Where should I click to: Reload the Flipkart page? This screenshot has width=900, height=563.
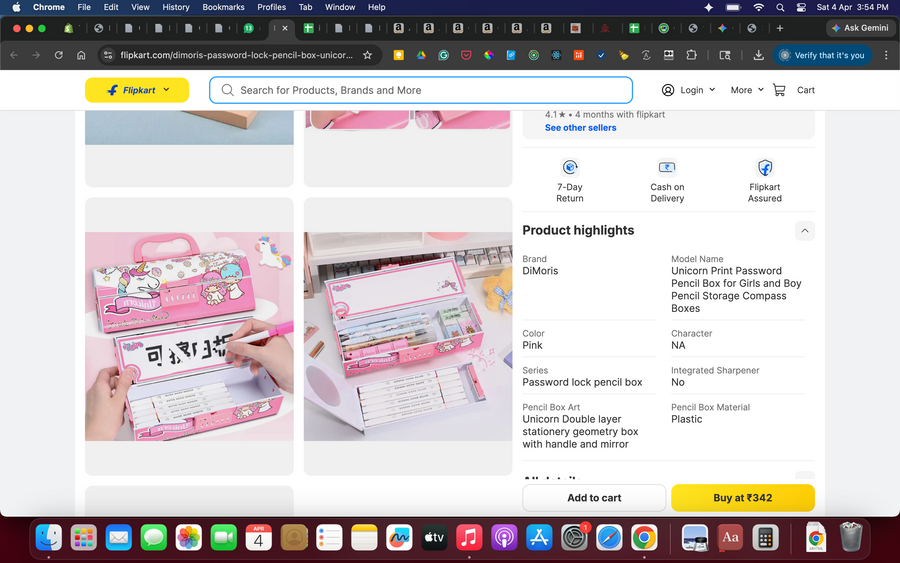[x=59, y=55]
